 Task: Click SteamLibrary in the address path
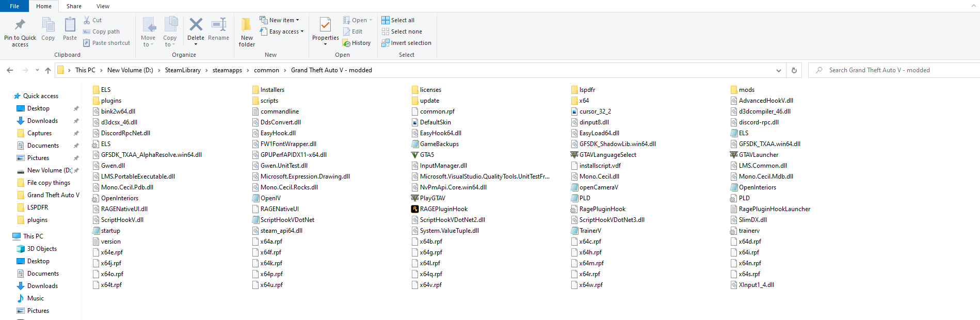[183, 70]
